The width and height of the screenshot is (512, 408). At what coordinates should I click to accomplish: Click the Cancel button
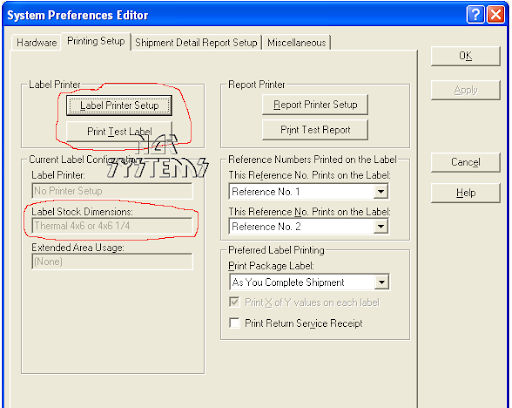point(465,162)
